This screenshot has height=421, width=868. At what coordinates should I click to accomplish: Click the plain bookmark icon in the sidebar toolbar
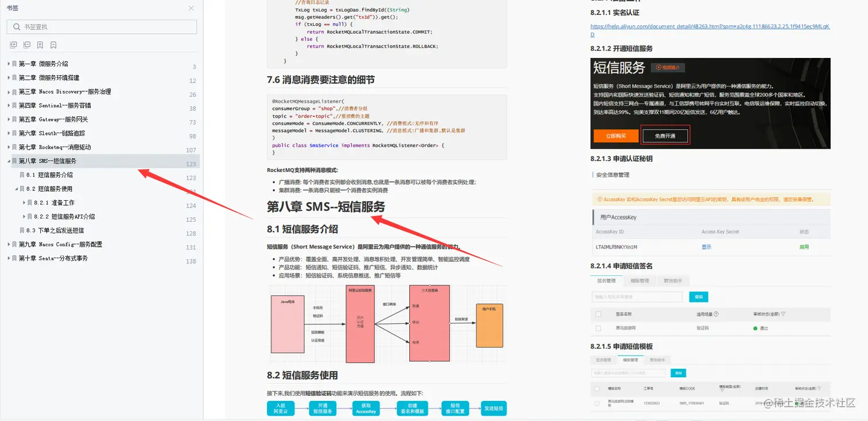[x=53, y=45]
